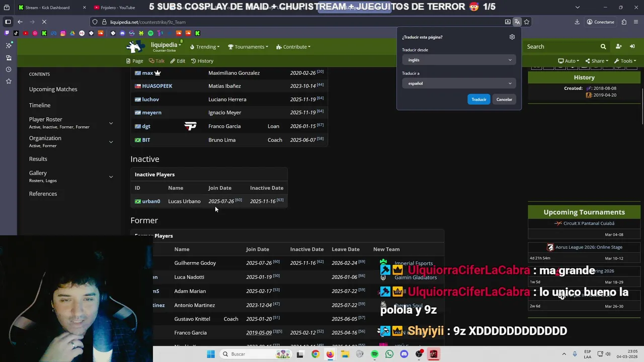This screenshot has width=644, height=362.
Task: Expand the Trending dropdown menu
Action: (205, 47)
